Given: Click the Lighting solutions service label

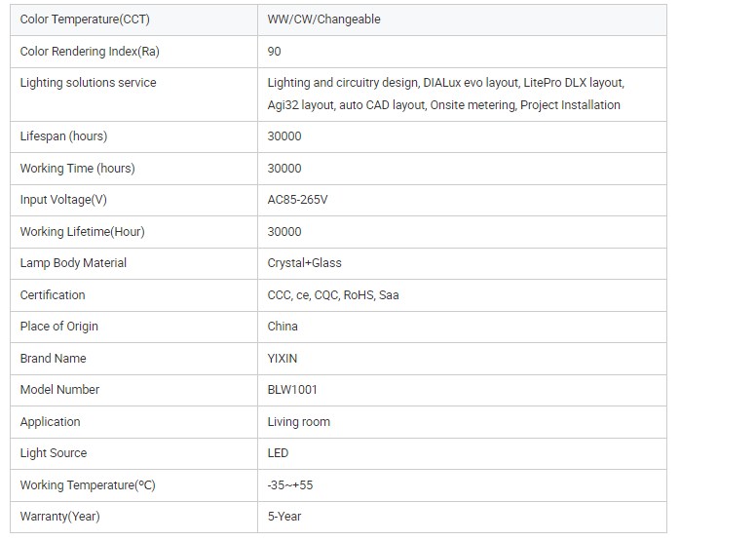Looking at the screenshot, I should tap(88, 83).
